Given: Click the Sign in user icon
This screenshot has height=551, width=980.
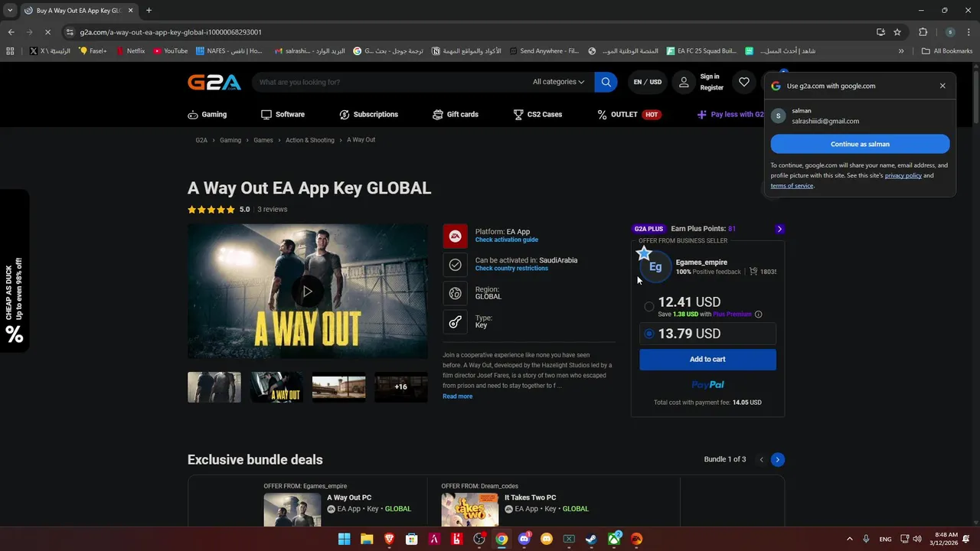Looking at the screenshot, I should tap(684, 82).
